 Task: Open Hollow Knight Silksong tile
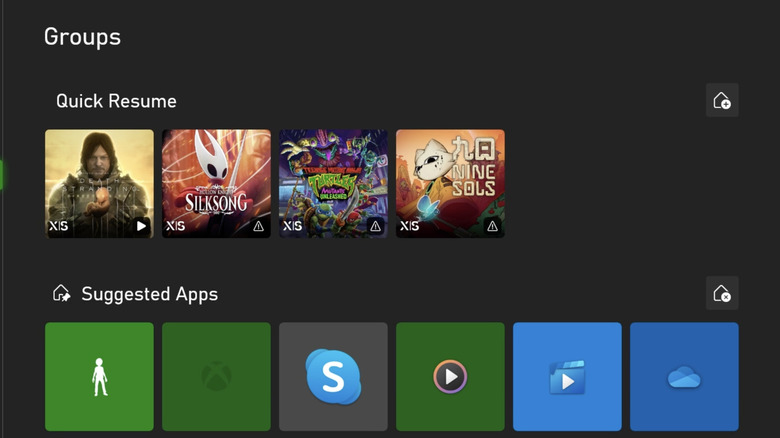[x=216, y=184]
